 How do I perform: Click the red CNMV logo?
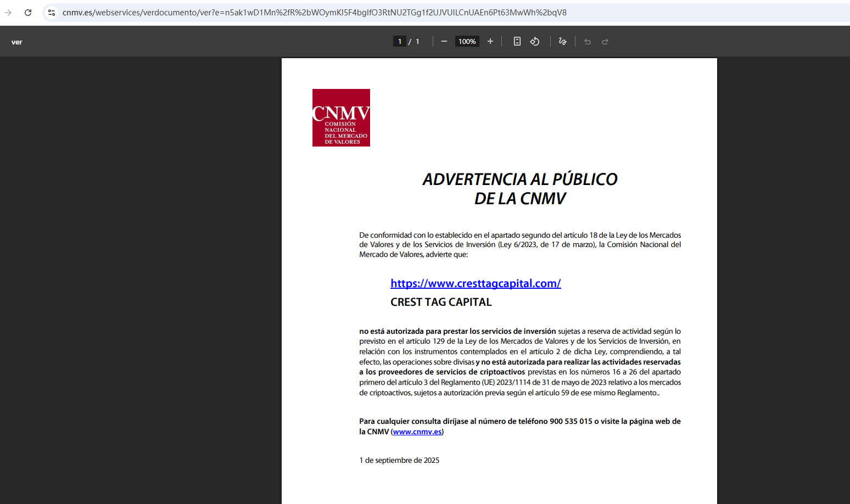coord(341,117)
